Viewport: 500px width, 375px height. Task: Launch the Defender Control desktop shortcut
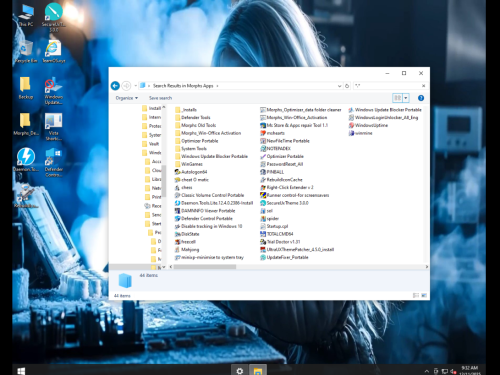[53, 163]
